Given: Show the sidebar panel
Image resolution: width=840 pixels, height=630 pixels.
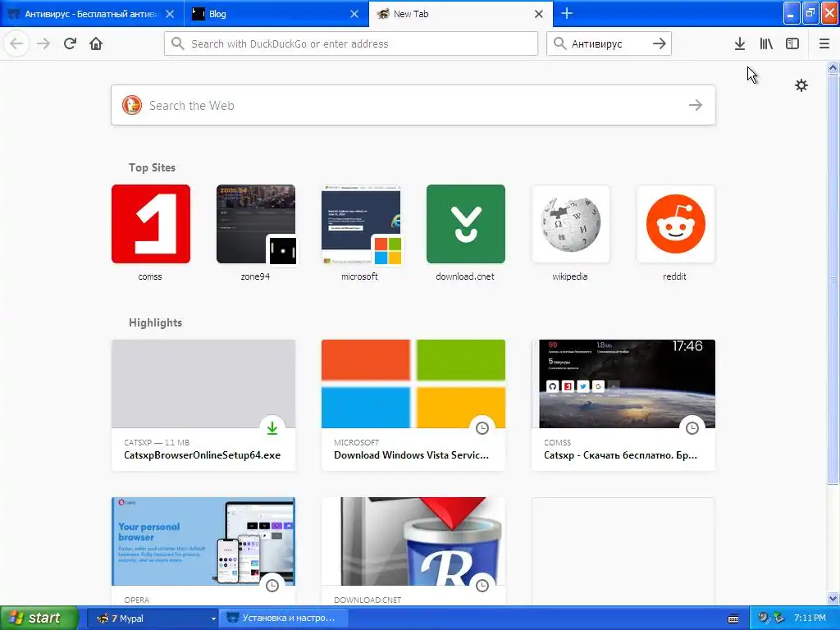Looking at the screenshot, I should click(x=792, y=43).
